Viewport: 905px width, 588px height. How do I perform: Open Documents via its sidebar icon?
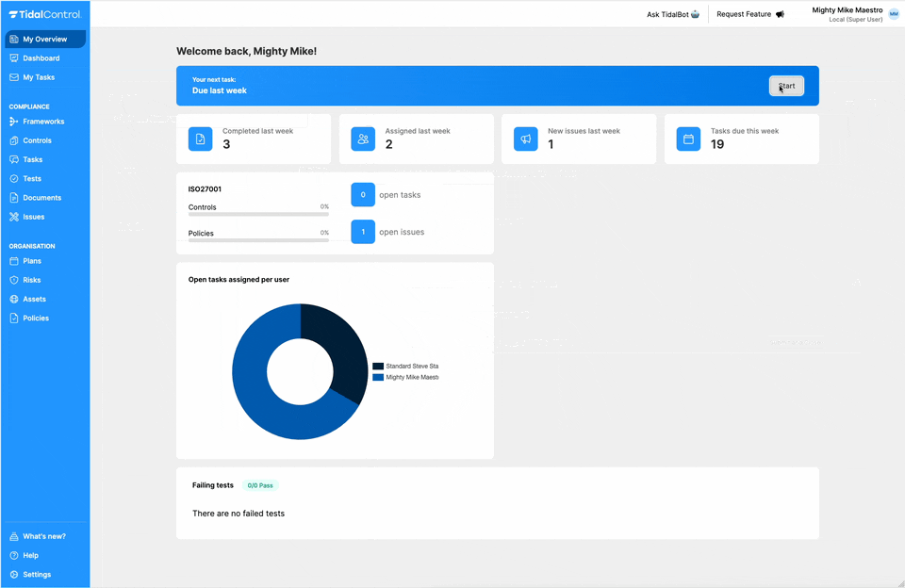pos(13,197)
